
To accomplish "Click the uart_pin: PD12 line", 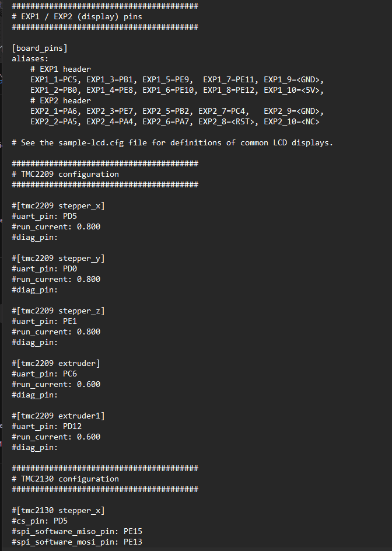I will [x=47, y=427].
